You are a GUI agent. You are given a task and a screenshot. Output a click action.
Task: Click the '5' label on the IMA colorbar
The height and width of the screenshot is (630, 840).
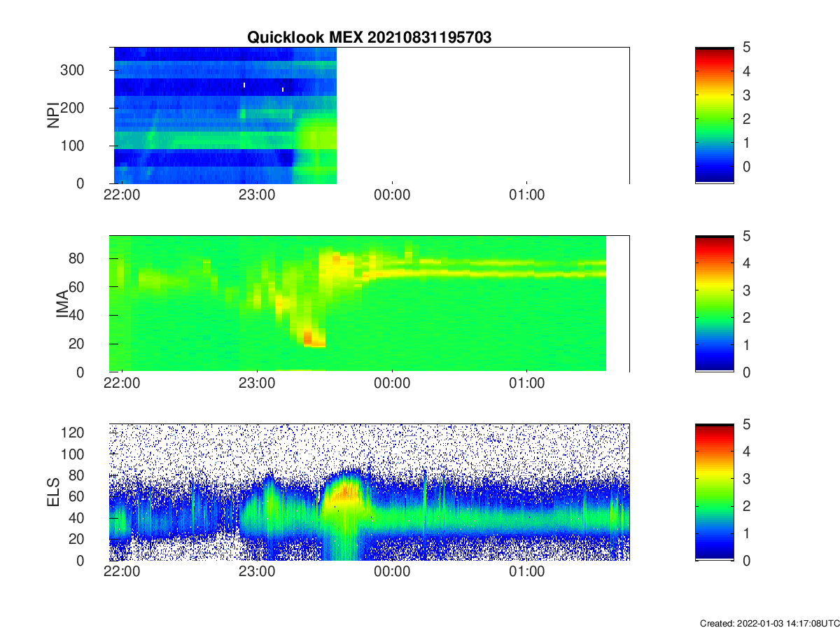click(x=746, y=237)
